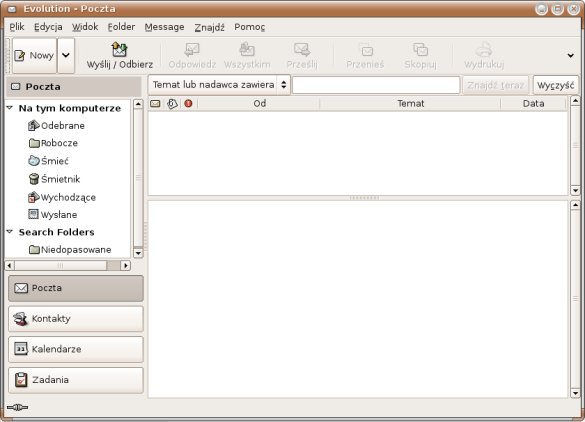Click the online/offline connection status icon
The image size is (585, 422).
pyautogui.click(x=17, y=407)
